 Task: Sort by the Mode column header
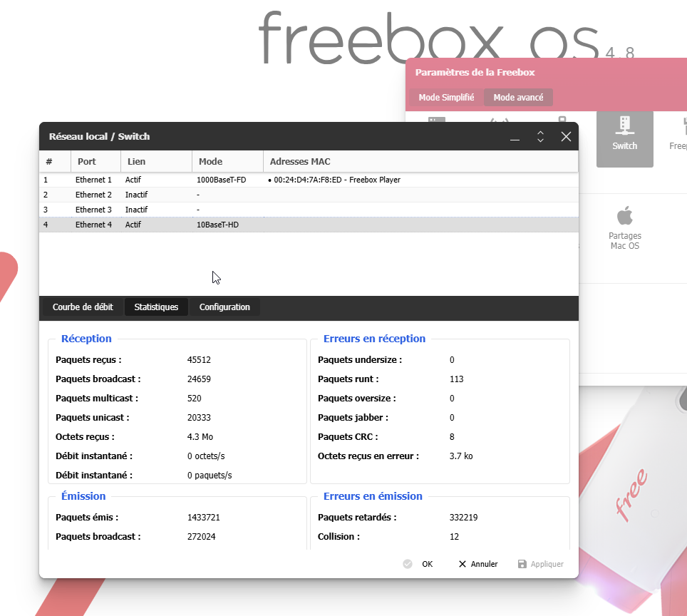(x=211, y=162)
